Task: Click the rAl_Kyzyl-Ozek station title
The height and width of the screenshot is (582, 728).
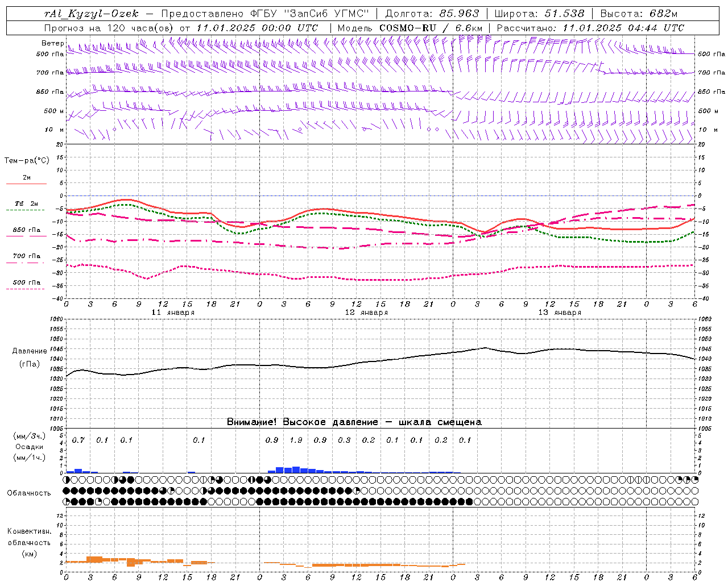Action: (x=91, y=14)
